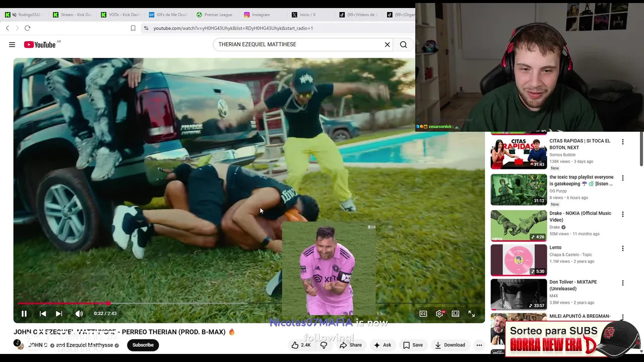Pause the video playback
644x362 pixels.
pyautogui.click(x=24, y=314)
